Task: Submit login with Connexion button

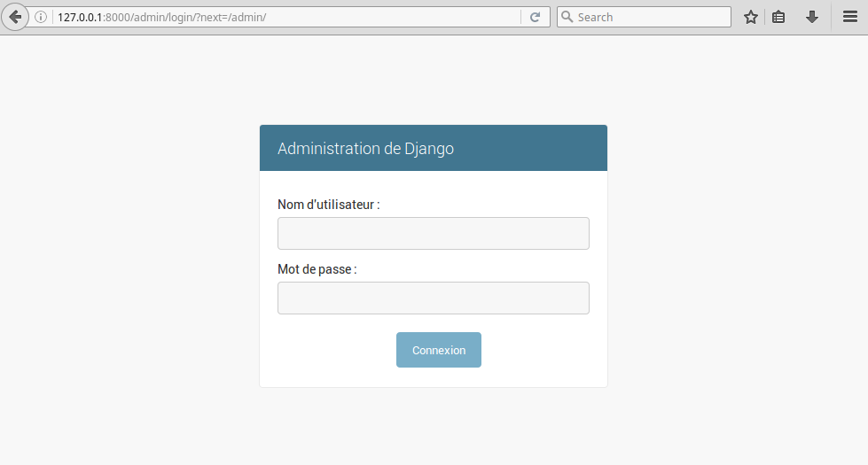Action: point(438,350)
